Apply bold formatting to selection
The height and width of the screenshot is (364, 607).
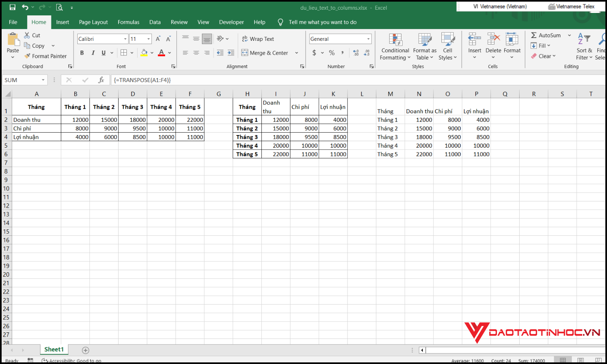(x=82, y=53)
